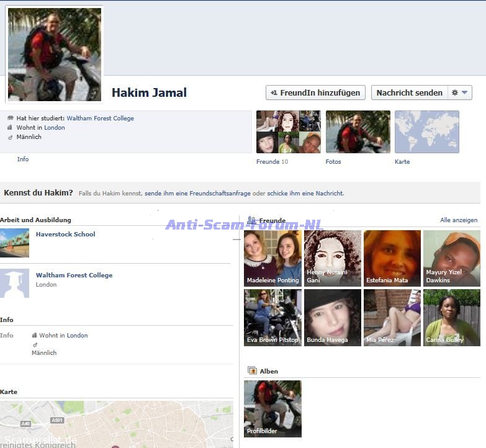Open Madeleine Ponting friend tile

click(x=272, y=258)
